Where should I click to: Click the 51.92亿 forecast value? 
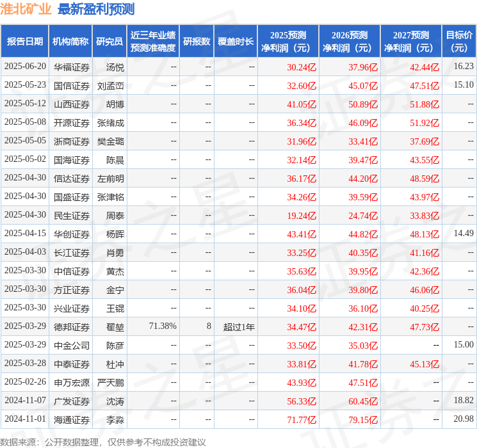(x=424, y=123)
